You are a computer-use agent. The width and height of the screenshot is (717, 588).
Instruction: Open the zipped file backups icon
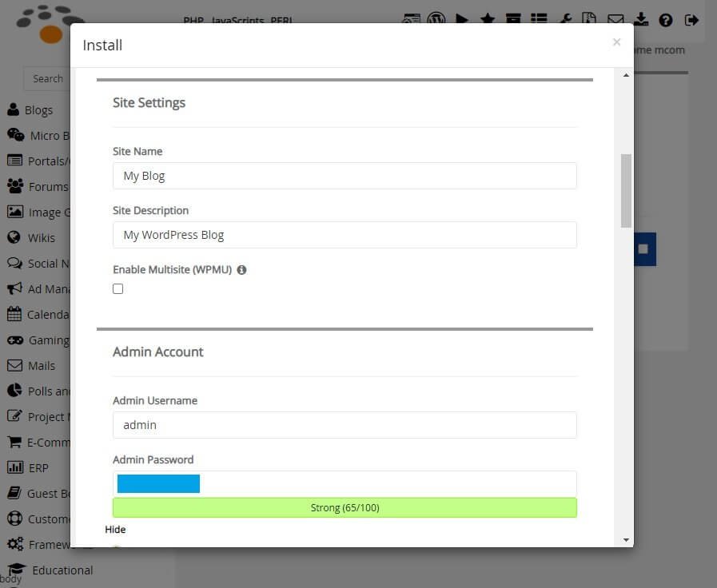(589, 19)
